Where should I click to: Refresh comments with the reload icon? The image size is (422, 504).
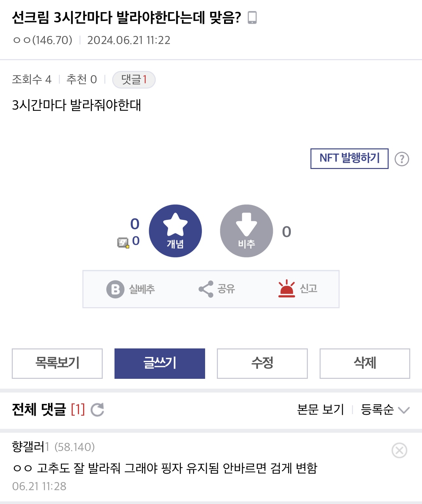coord(97,410)
